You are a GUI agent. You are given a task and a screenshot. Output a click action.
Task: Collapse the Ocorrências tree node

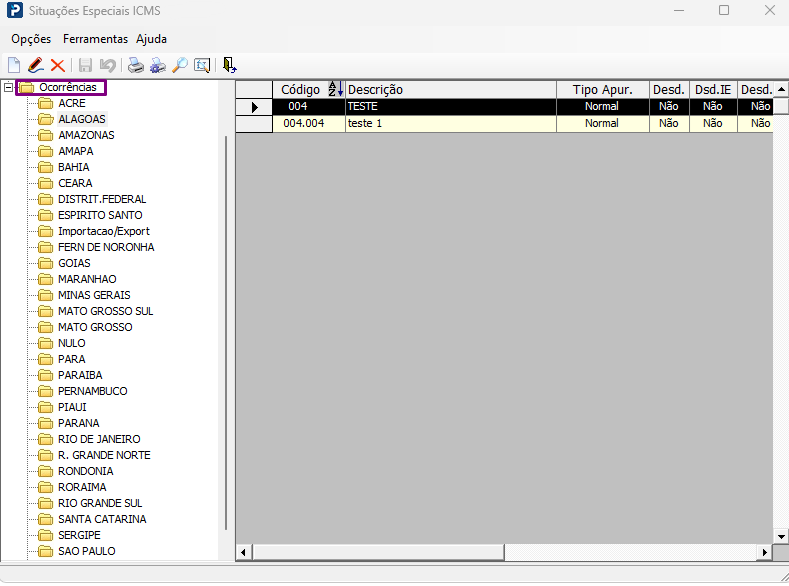point(8,88)
